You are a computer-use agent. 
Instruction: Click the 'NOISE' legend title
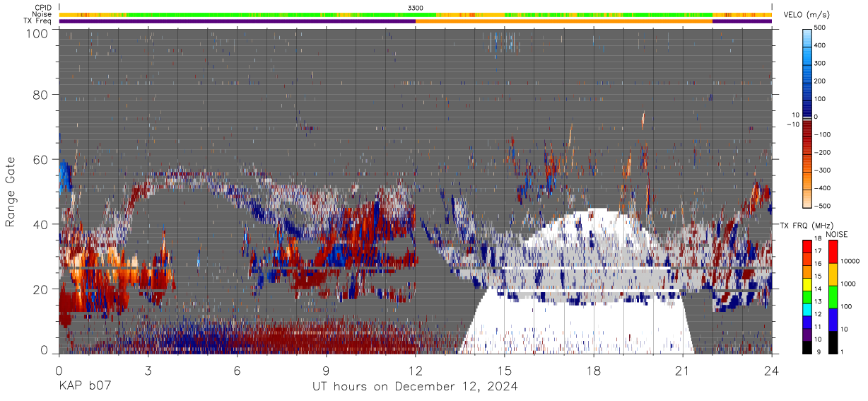point(836,233)
